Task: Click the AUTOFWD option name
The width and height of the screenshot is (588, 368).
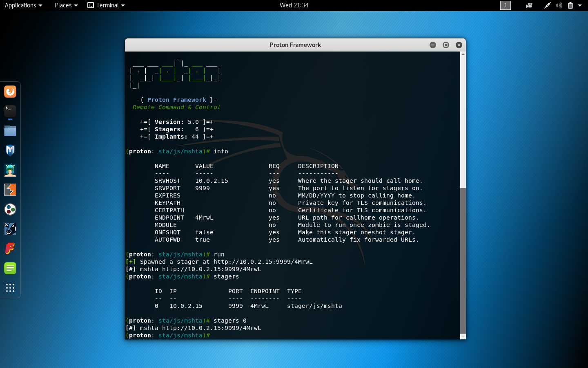Action: coord(167,240)
